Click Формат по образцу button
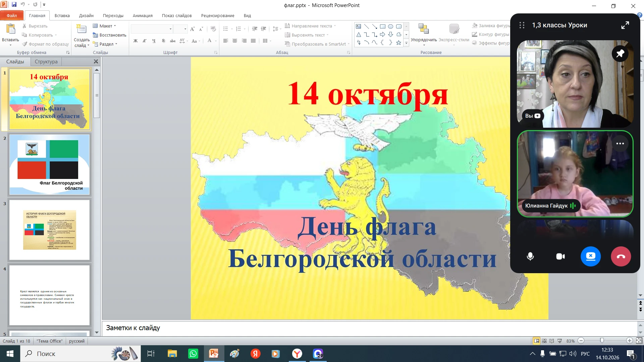Image resolution: width=644 pixels, height=362 pixels. pos(45,44)
